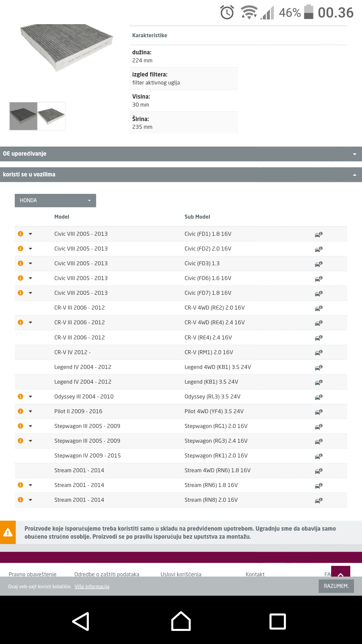Select 'Pilot II 2009 - 2016' model text
Viewport: 362px width, 644px height.
(78, 411)
